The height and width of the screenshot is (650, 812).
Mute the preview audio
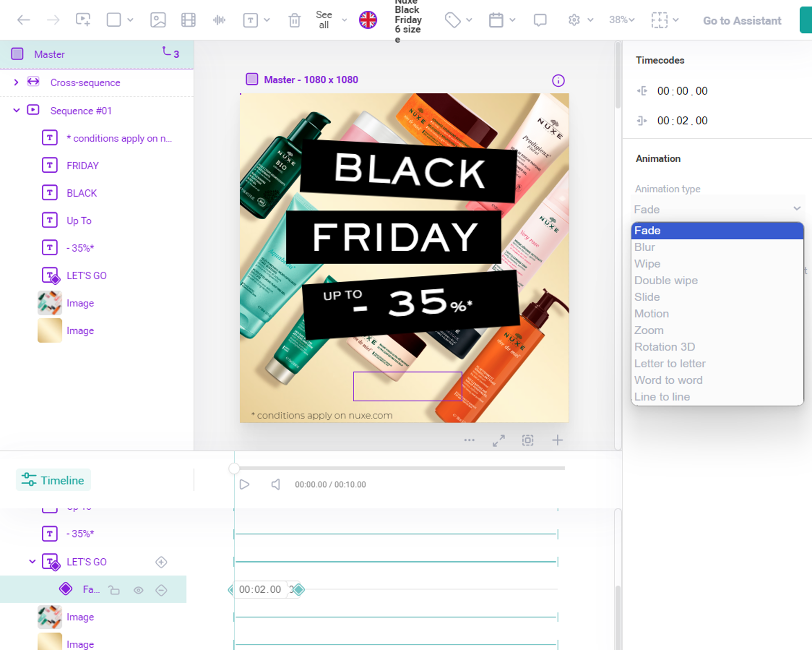point(276,484)
